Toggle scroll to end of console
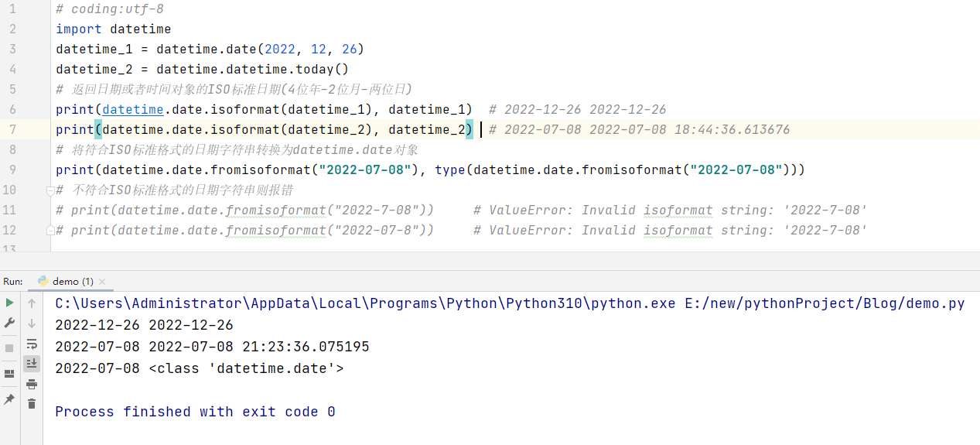Screen dimensions: 980x445 (x=32, y=363)
